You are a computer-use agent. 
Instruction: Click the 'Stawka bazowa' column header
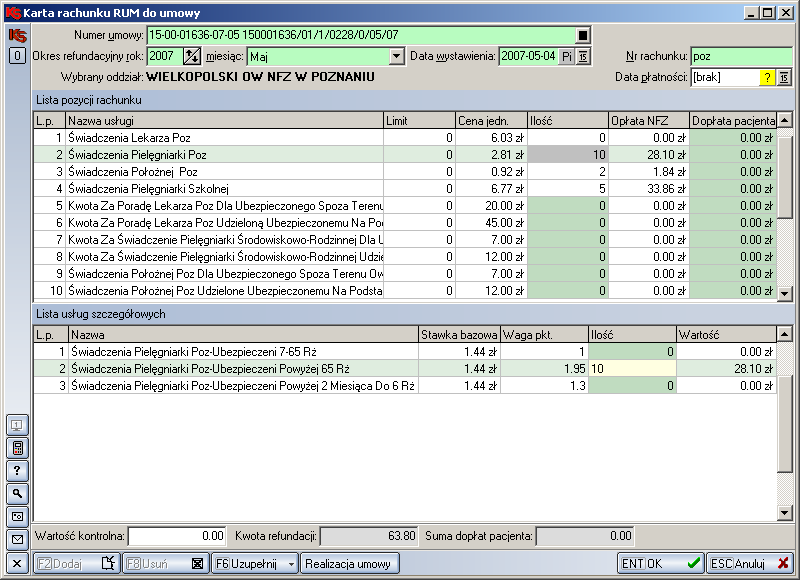point(459,335)
